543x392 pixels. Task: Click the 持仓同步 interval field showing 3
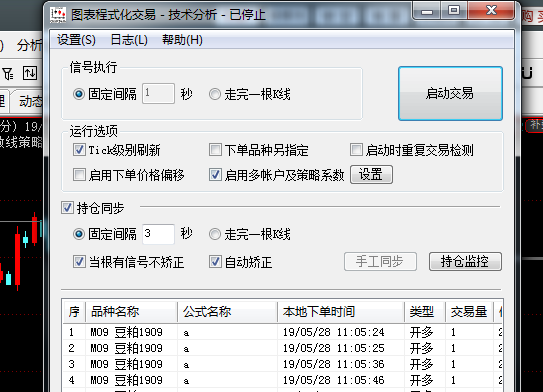pos(158,234)
